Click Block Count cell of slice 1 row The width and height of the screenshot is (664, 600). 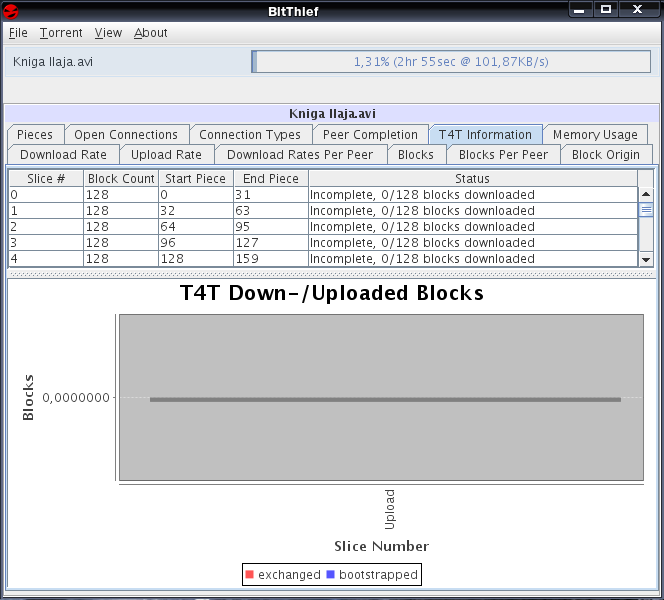121,211
